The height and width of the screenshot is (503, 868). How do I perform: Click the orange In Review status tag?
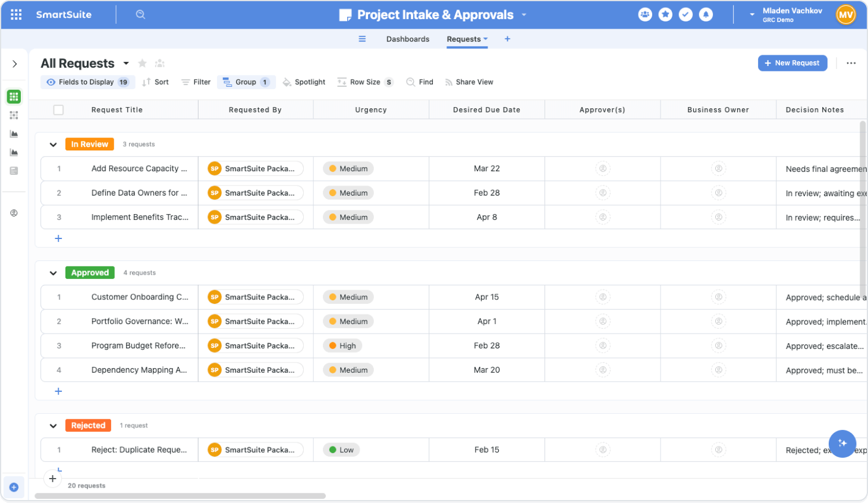point(90,144)
